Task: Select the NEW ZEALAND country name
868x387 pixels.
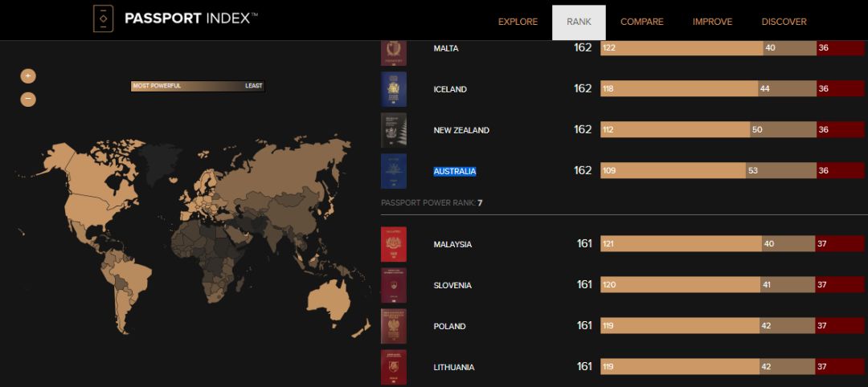Action: coord(461,131)
